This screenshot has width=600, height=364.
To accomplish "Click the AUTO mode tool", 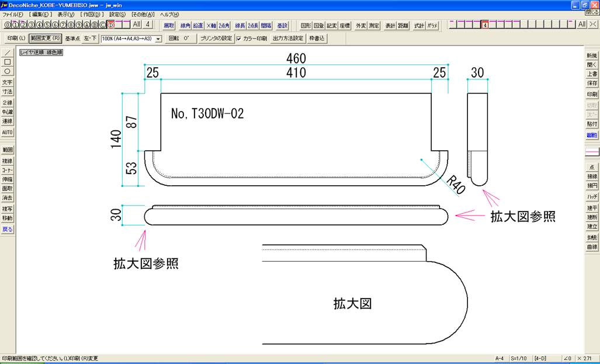I will pos(7,132).
